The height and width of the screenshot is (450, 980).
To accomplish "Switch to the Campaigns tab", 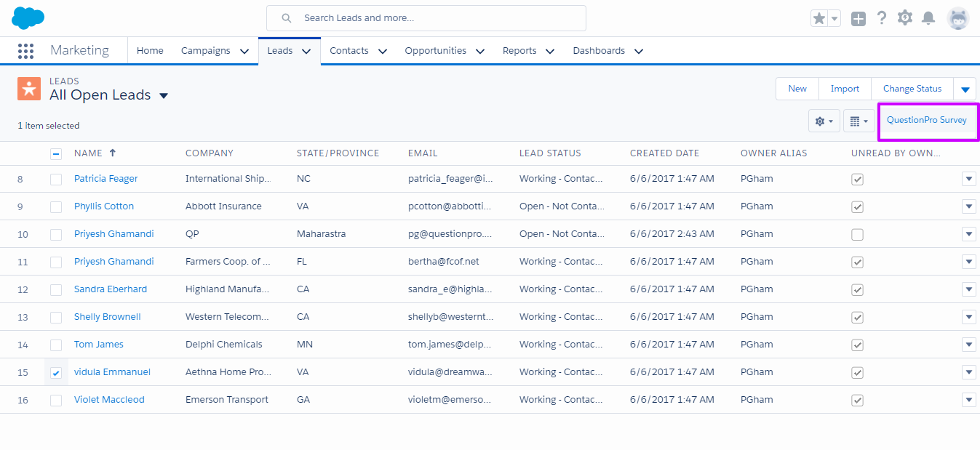I will tap(205, 51).
